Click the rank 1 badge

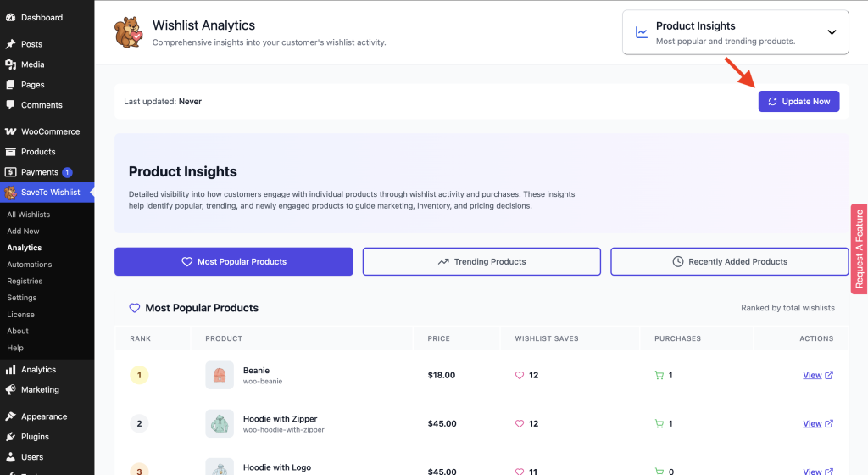pos(139,376)
